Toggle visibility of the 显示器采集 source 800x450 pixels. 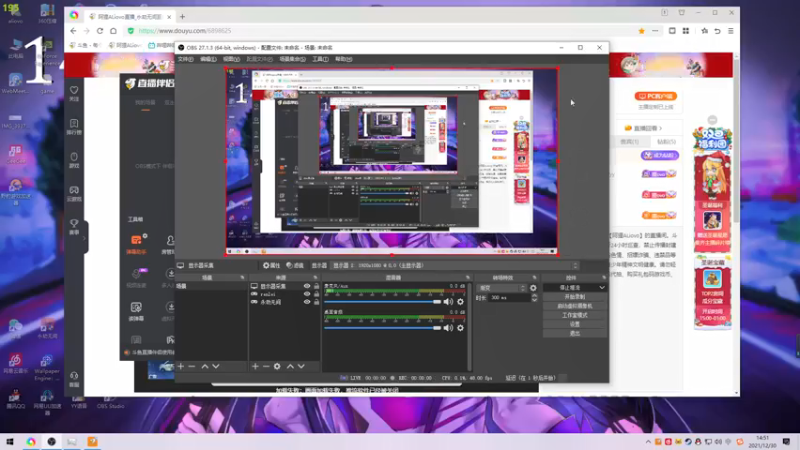tap(307, 286)
